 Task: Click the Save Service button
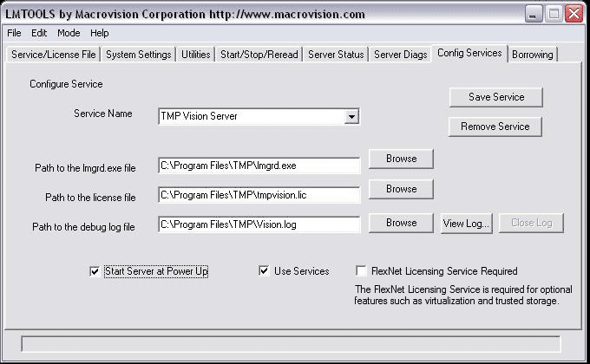[495, 97]
